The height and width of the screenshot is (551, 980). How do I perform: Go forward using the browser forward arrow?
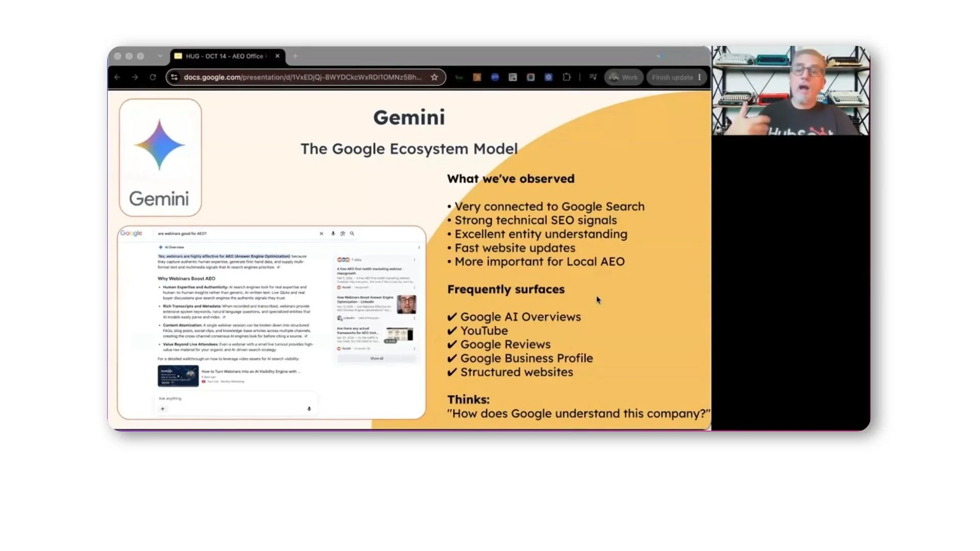tap(135, 77)
